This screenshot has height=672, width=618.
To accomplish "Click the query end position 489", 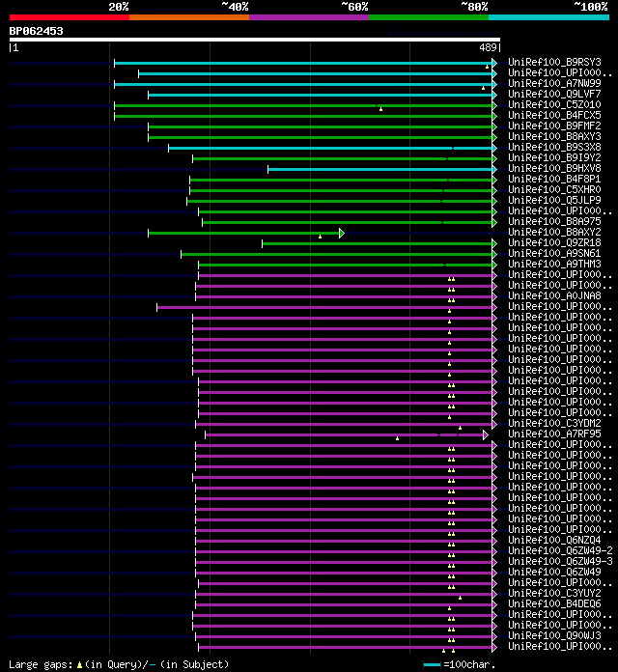I will click(x=488, y=47).
